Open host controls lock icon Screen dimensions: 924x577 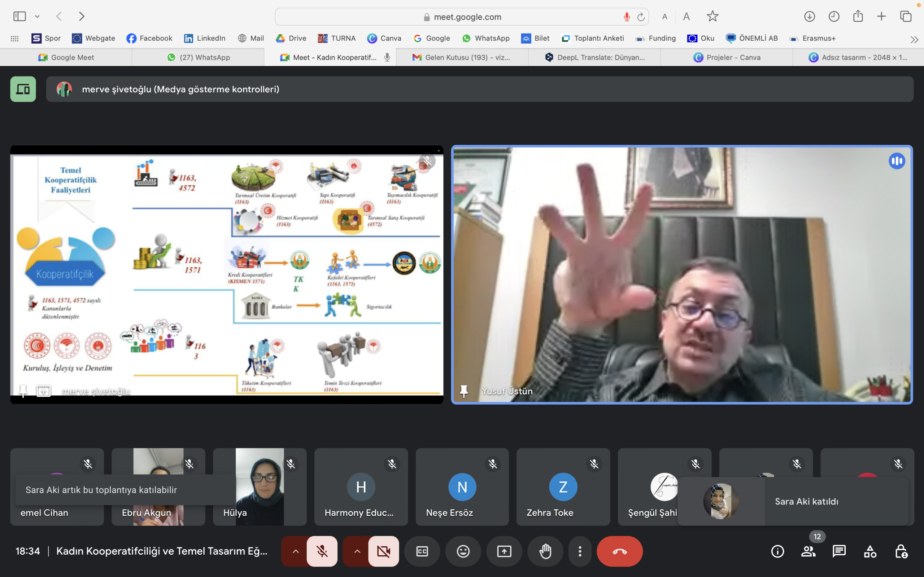[901, 551]
